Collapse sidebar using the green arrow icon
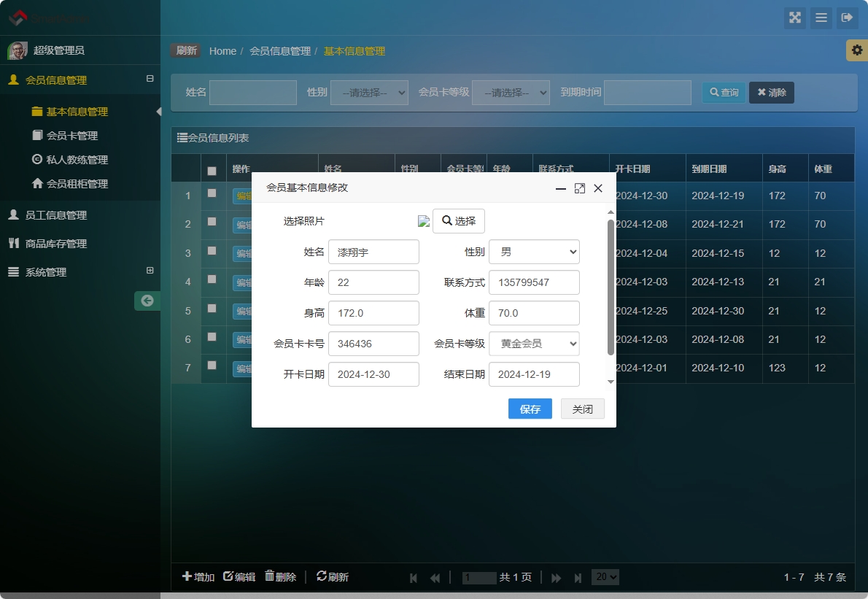Image resolution: width=868 pixels, height=599 pixels. (x=147, y=300)
